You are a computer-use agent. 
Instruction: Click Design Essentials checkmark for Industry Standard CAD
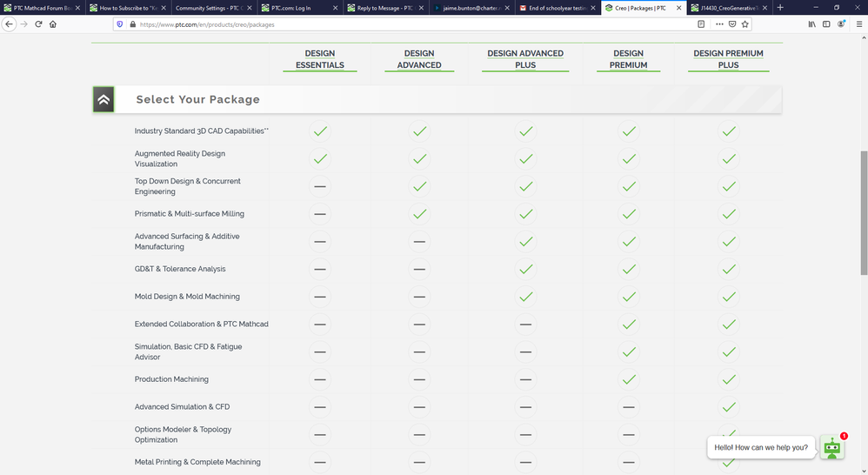pos(320,131)
